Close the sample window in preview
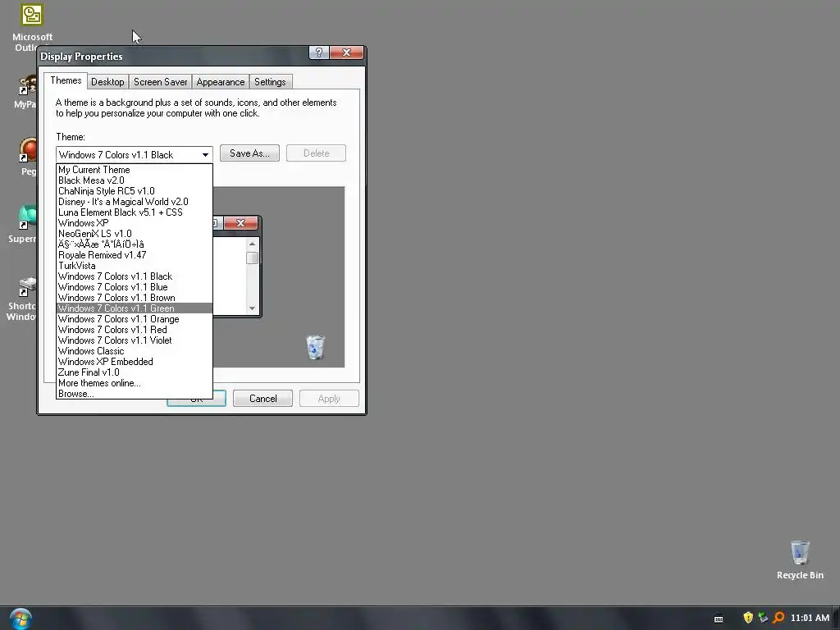 click(x=240, y=223)
